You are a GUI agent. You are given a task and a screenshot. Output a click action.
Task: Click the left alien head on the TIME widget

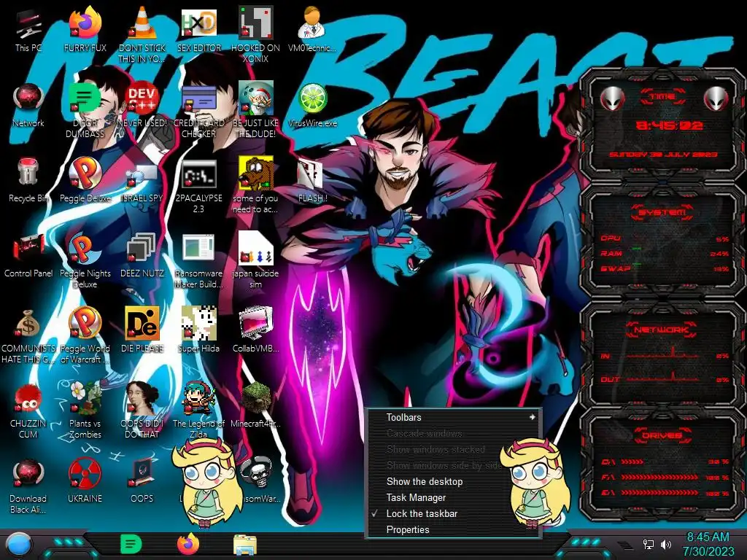pyautogui.click(x=612, y=98)
